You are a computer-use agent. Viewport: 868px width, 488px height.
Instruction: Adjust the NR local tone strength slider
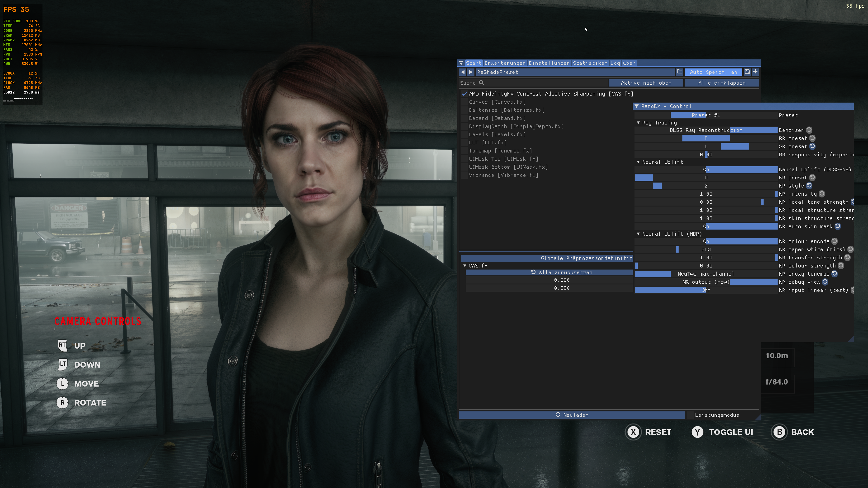pos(706,202)
